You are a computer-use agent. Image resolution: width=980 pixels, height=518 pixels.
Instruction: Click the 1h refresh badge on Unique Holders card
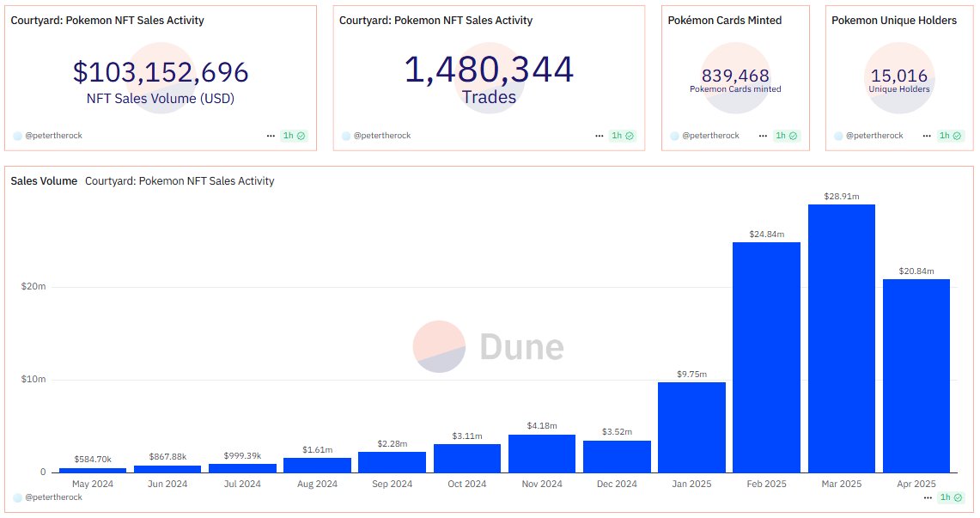pyautogui.click(x=950, y=136)
